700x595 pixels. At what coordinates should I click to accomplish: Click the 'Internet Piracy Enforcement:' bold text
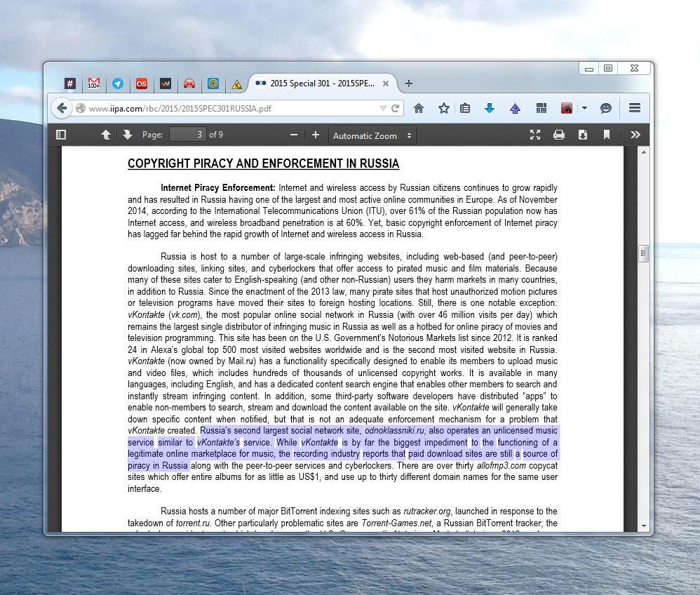(218, 187)
